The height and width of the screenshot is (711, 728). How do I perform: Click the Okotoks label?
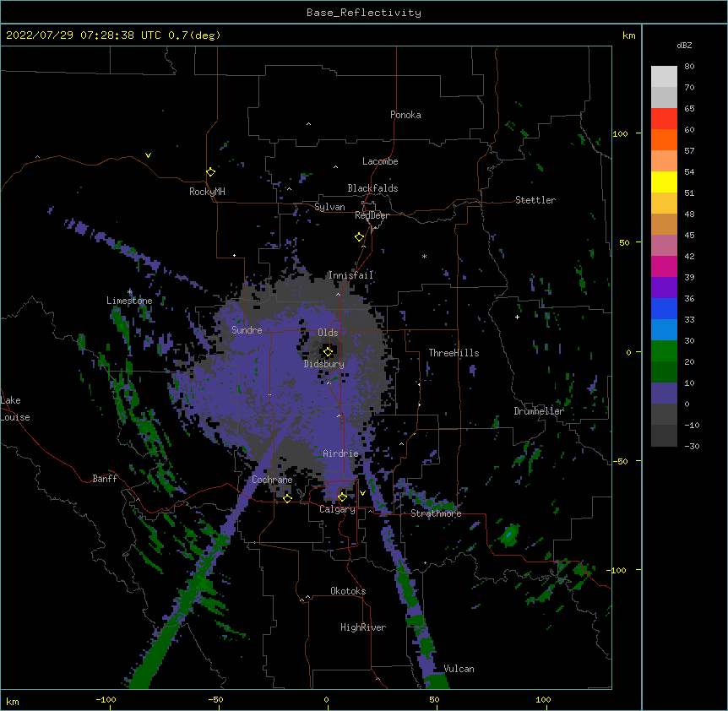(x=348, y=591)
